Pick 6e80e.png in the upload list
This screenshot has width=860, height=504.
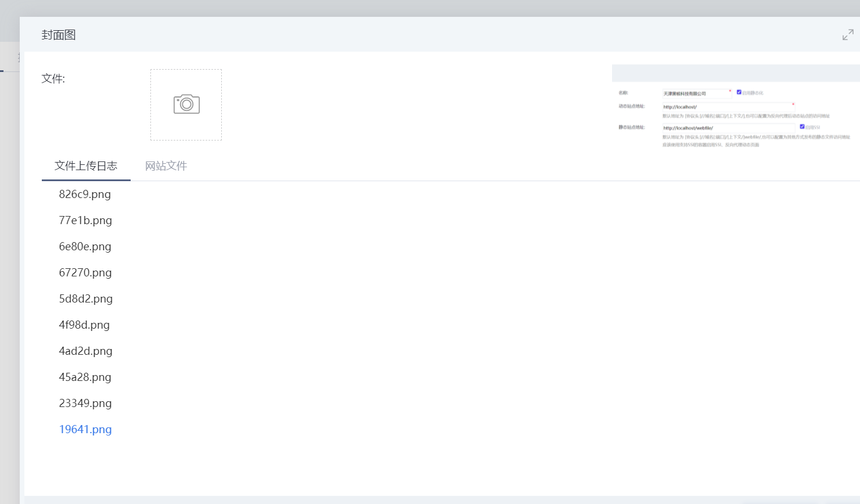tap(85, 247)
